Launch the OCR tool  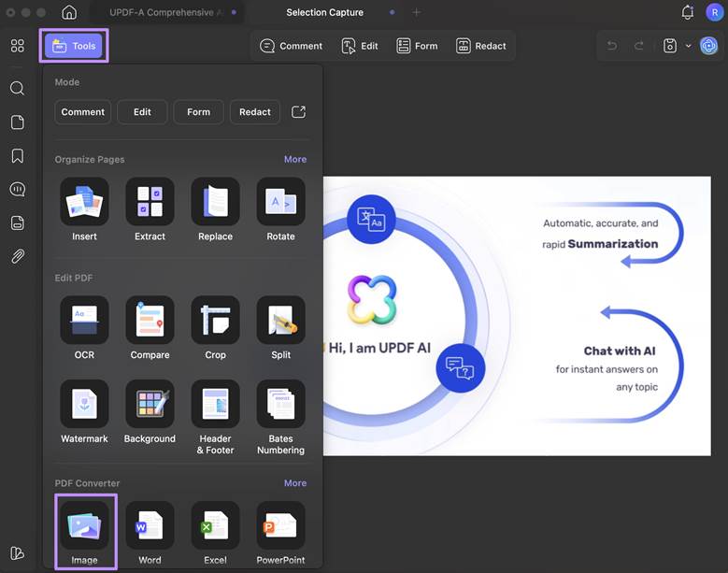pyautogui.click(x=84, y=328)
